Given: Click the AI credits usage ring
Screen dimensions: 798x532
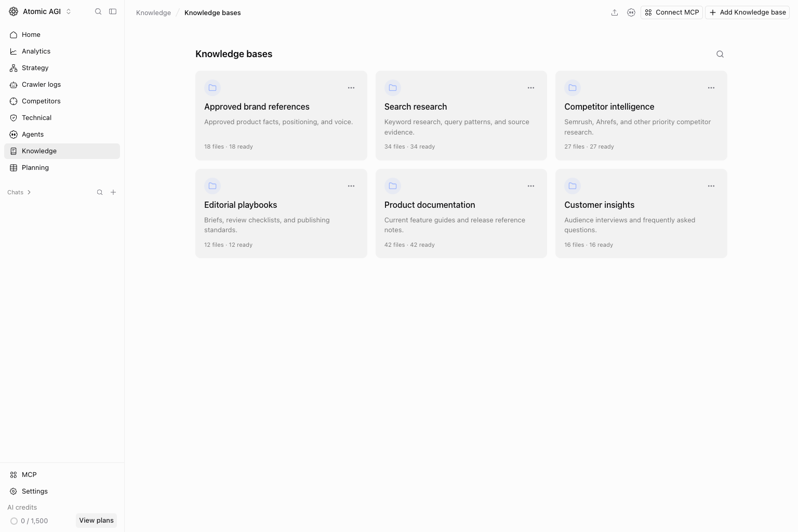Looking at the screenshot, I should pos(14,521).
